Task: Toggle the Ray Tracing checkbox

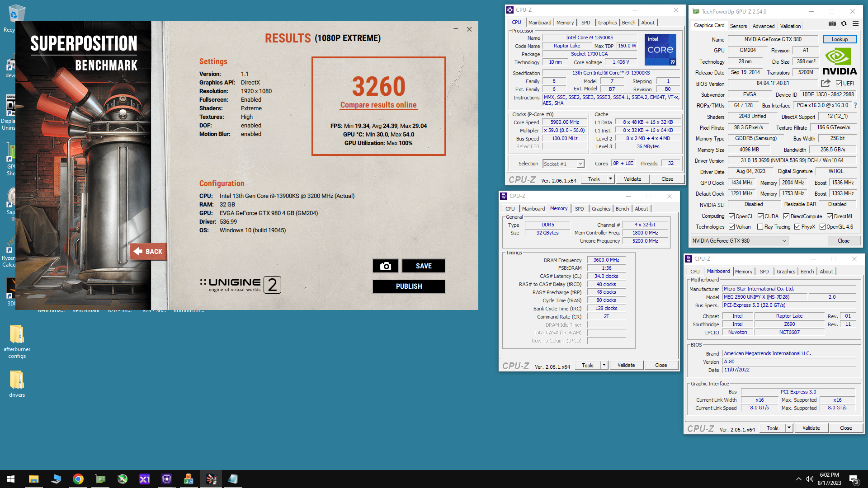Action: click(760, 227)
